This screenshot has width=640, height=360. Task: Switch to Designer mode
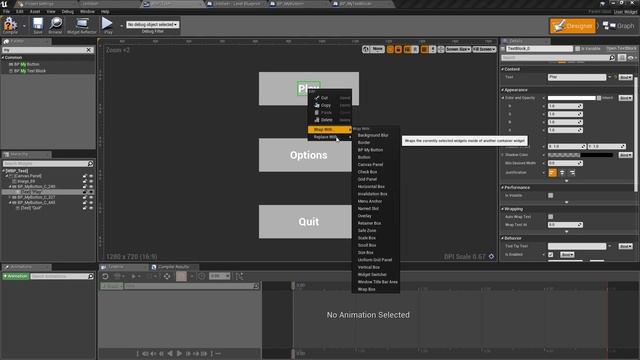click(x=572, y=26)
